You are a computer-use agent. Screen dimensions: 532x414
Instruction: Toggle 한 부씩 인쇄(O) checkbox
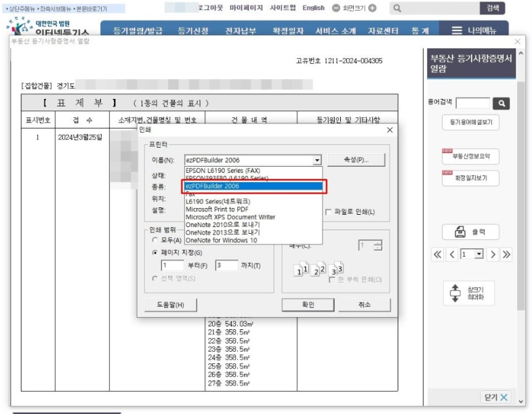332,280
